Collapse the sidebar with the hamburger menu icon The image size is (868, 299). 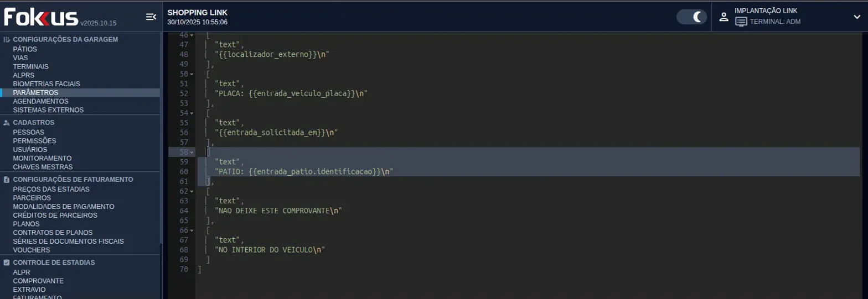pos(151,17)
